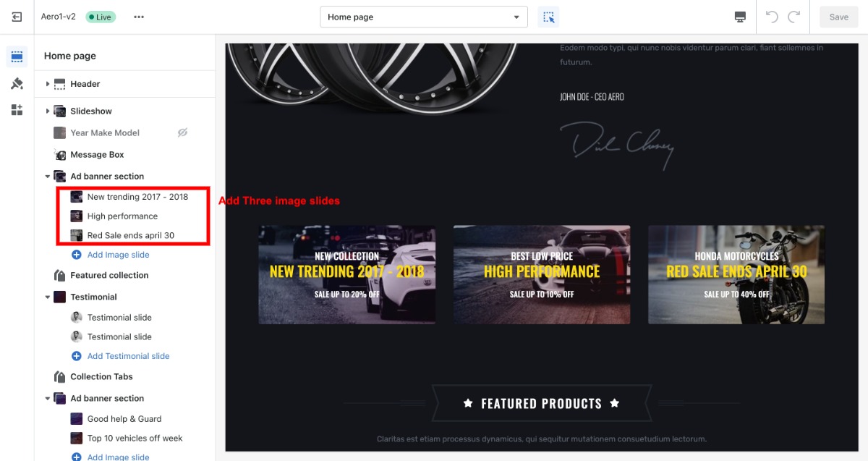Expand the Slideshow section

tap(48, 111)
